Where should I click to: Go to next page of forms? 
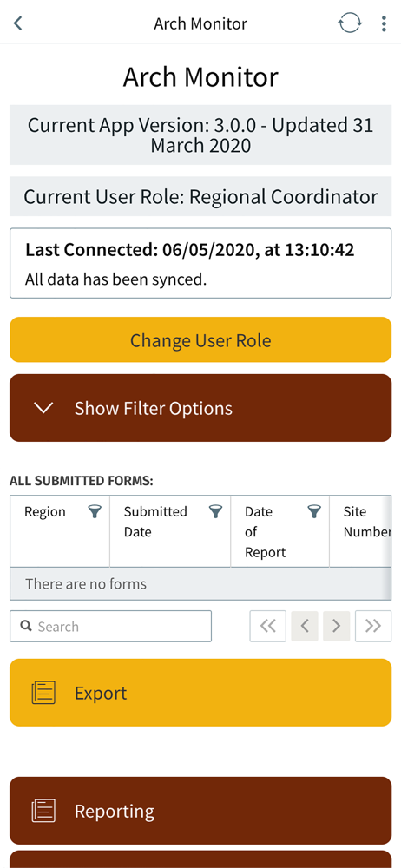click(336, 626)
